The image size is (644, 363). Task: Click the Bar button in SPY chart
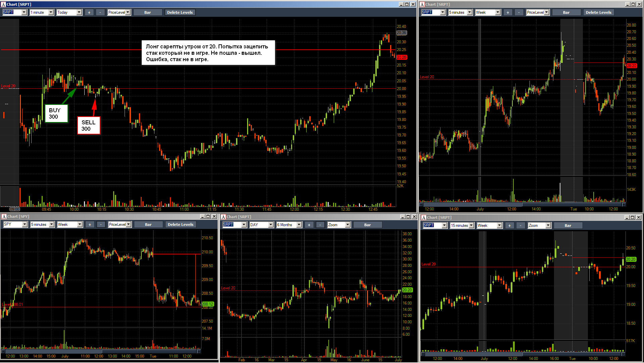pos(148,225)
